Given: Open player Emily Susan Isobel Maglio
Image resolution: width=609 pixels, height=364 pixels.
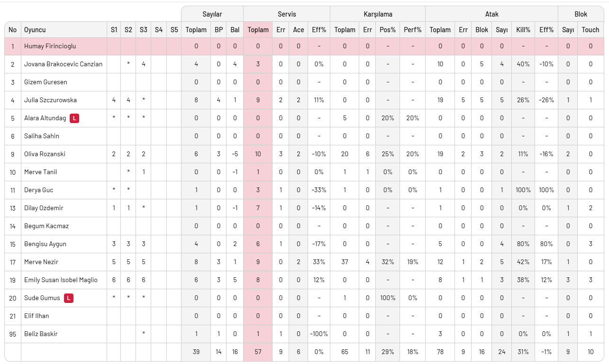Looking at the screenshot, I should [x=61, y=280].
